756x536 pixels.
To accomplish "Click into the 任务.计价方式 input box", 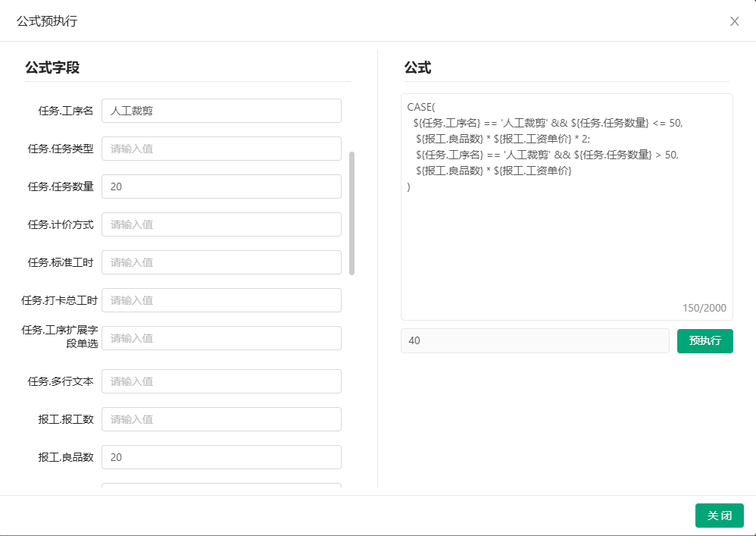I will (x=221, y=224).
